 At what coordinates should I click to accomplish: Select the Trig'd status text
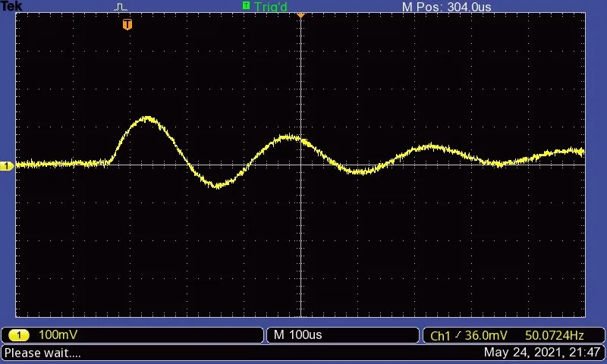[272, 7]
